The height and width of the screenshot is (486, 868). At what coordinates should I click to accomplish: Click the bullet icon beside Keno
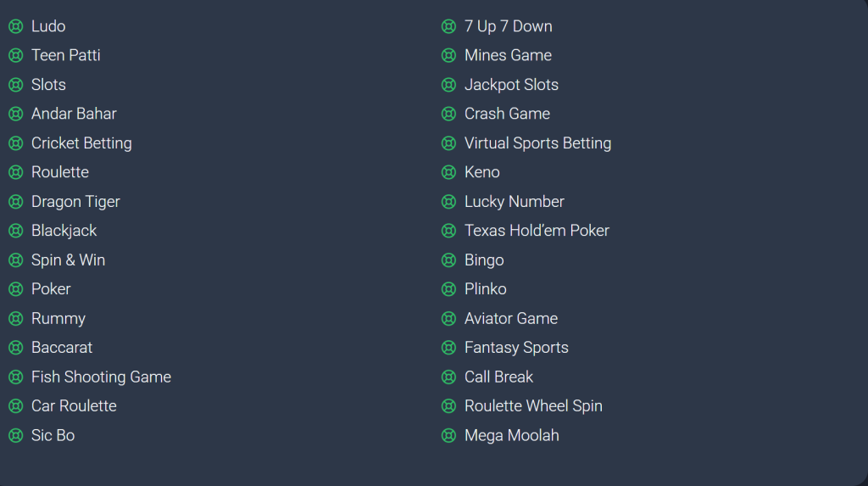coord(448,173)
